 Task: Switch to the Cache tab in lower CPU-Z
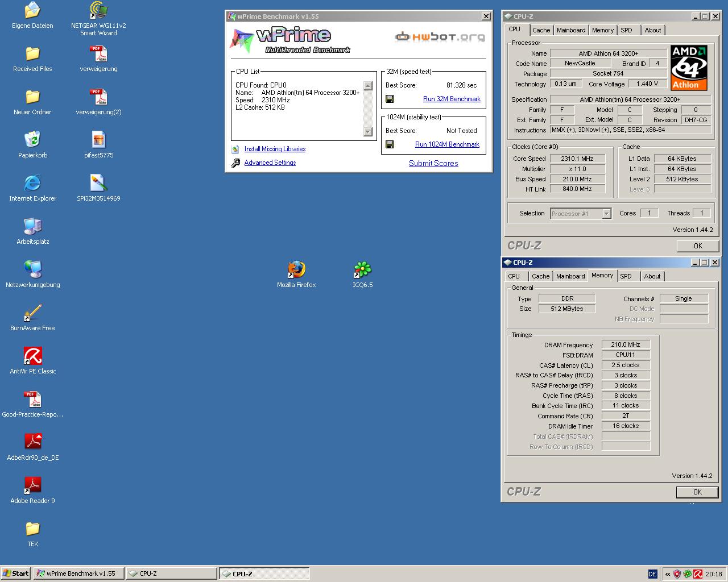click(x=540, y=276)
